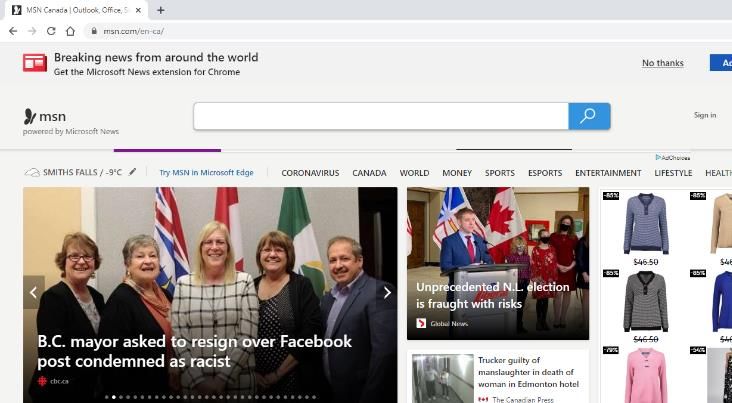Open the ESPORTS section
The image size is (732, 403).
pos(545,173)
